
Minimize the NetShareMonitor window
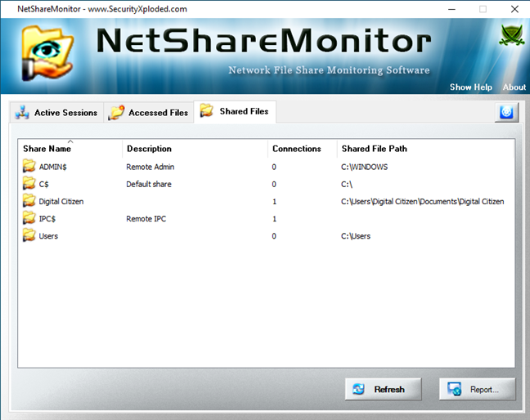coord(451,9)
